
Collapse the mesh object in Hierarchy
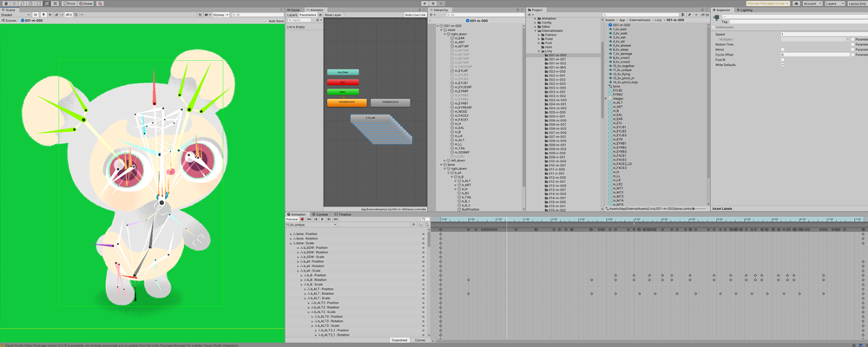pos(442,29)
